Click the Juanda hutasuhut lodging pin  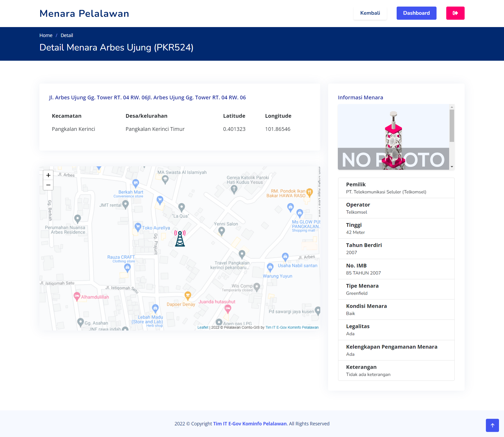[228, 309]
